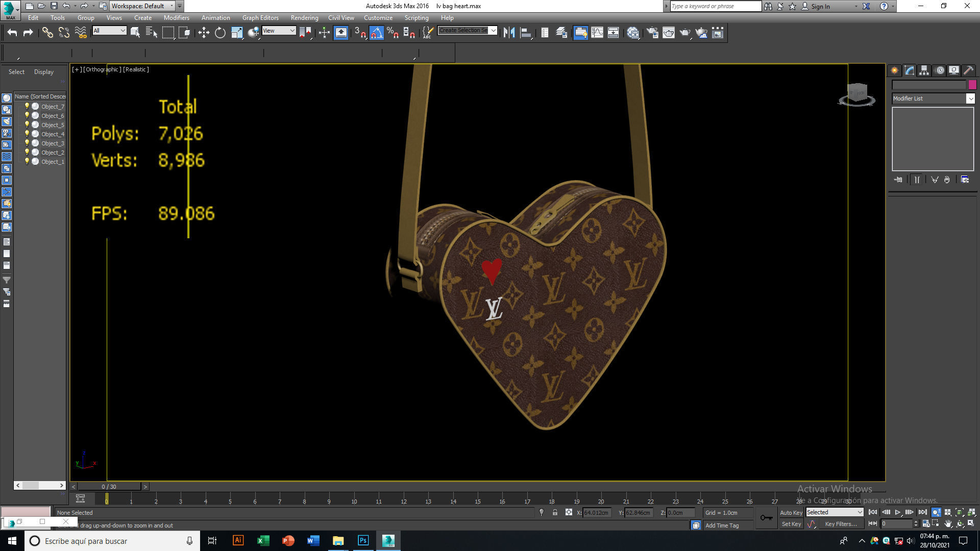The image size is (980, 551).
Task: Click the Select and Place tool
Action: click(253, 33)
